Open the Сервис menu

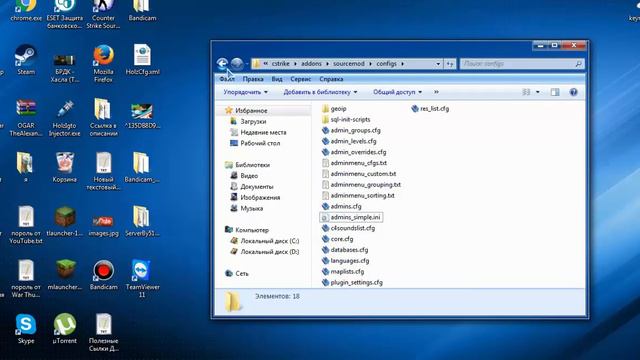tap(301, 79)
